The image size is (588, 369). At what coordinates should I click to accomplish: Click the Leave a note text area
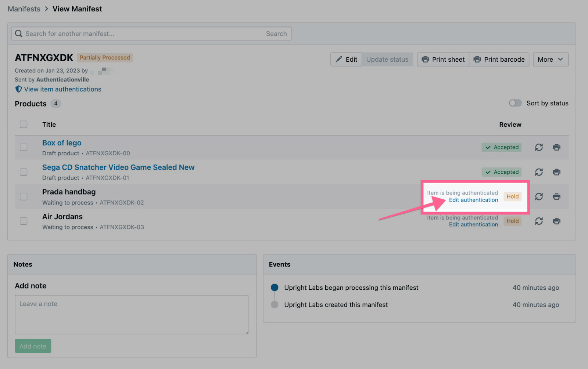pos(132,314)
